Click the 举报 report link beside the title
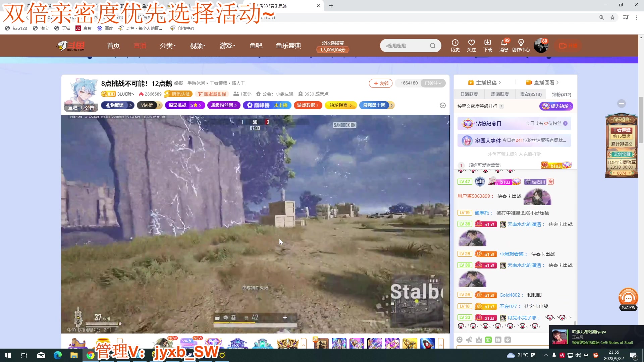Viewport: 644px width, 362px height. point(179,83)
